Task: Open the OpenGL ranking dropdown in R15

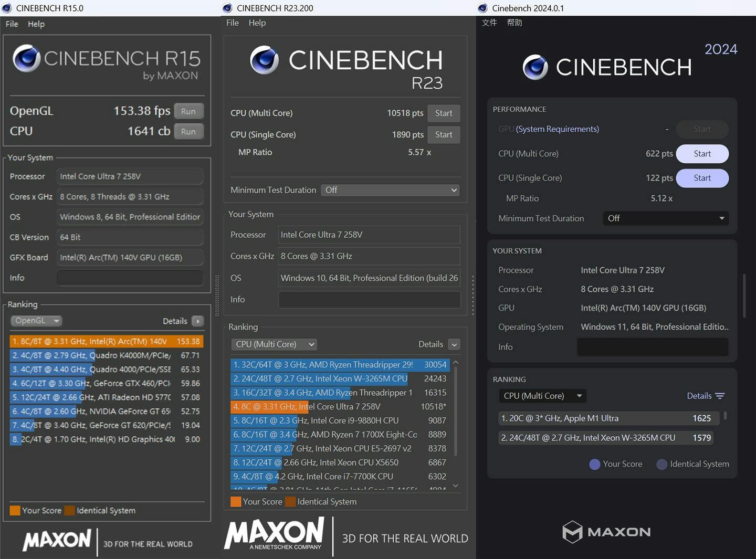Action: tap(36, 321)
